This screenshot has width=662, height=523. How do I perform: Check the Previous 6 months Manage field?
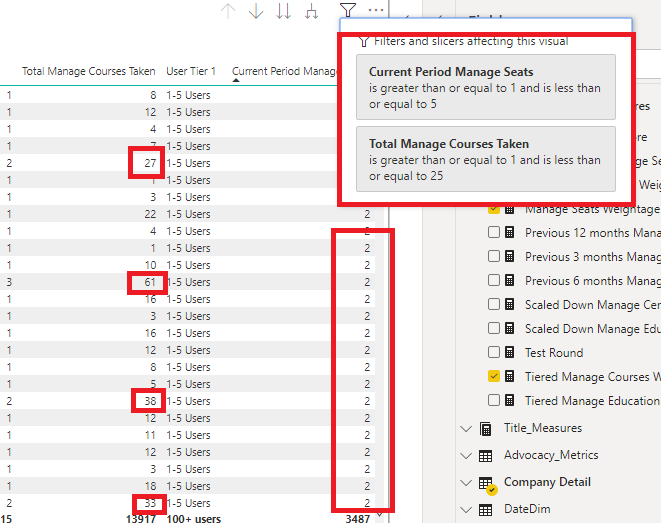[x=494, y=281]
